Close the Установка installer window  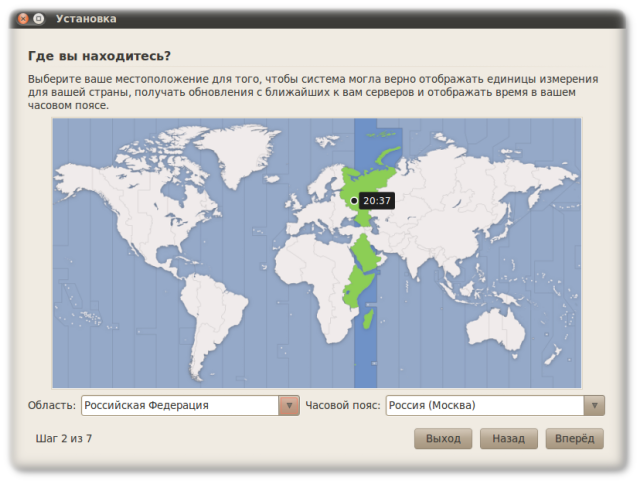click(x=22, y=18)
